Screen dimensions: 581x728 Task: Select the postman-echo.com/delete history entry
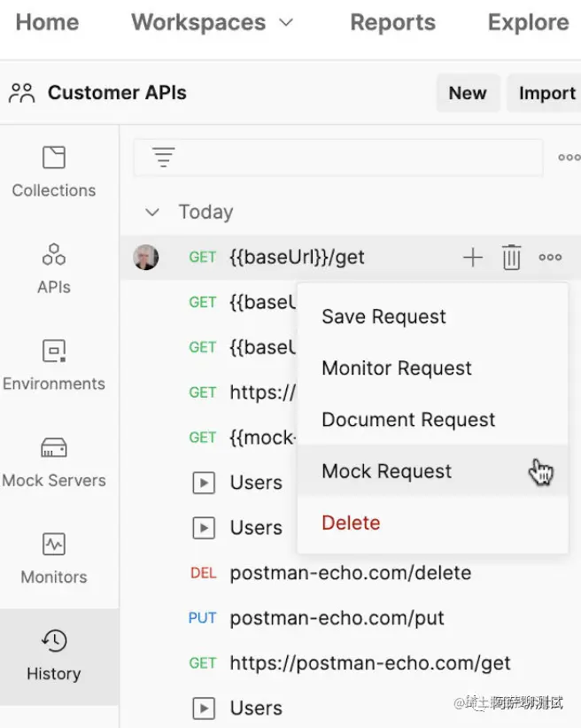pos(351,573)
